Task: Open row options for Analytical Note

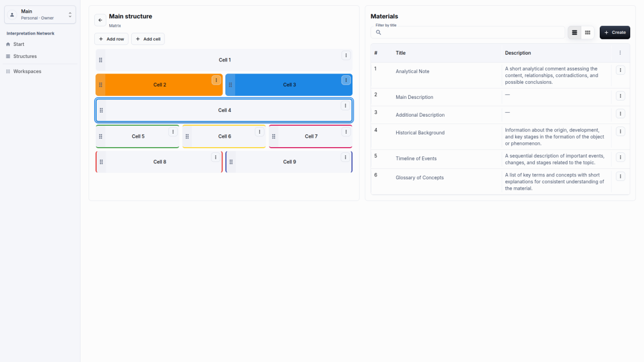Action: [620, 70]
